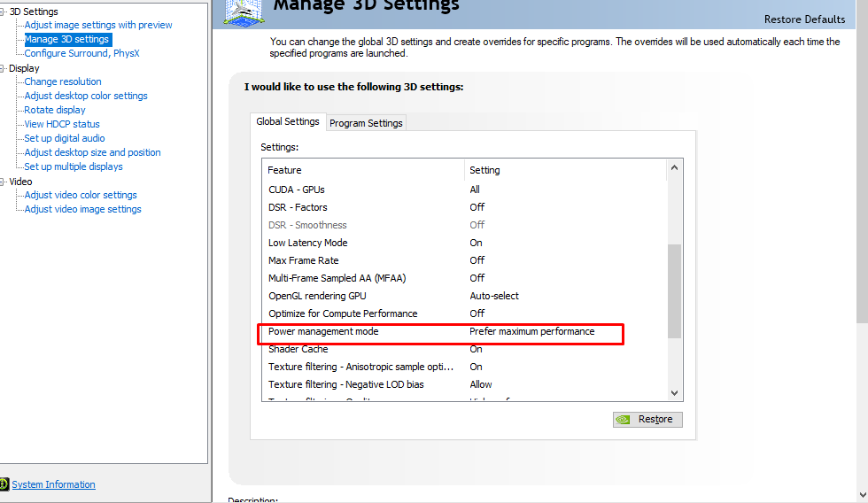Select the OpenGL rendering GPU row
Image resolution: width=868 pixels, height=503 pixels.
tap(465, 296)
